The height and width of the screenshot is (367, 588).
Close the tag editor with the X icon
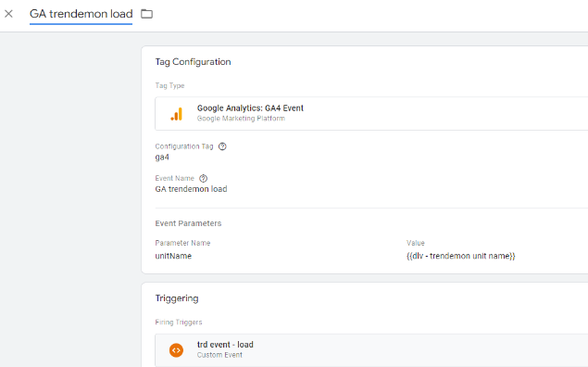8,14
